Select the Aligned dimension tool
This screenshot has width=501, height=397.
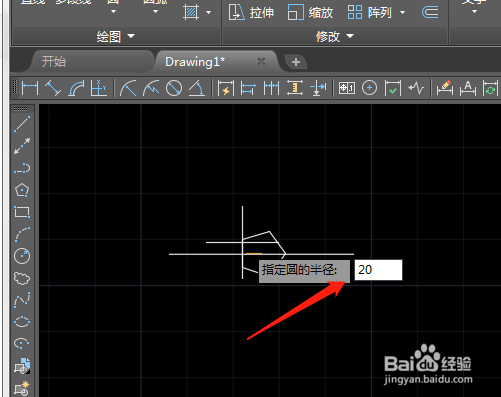(53, 89)
